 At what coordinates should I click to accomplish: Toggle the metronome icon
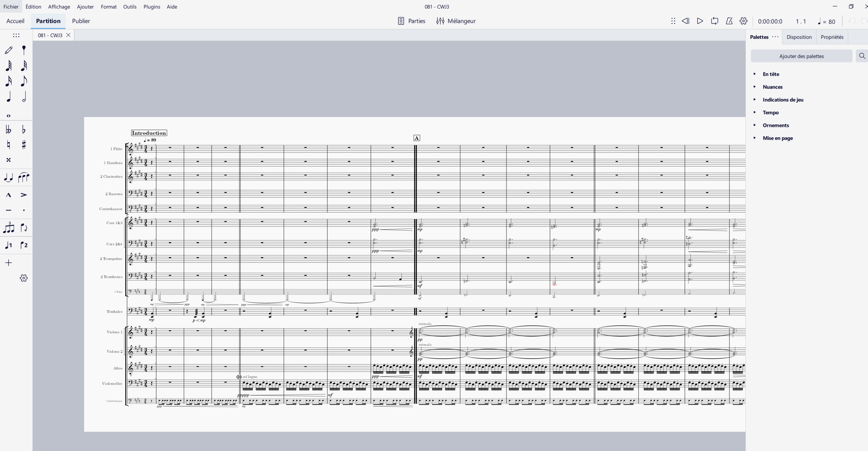tap(729, 21)
